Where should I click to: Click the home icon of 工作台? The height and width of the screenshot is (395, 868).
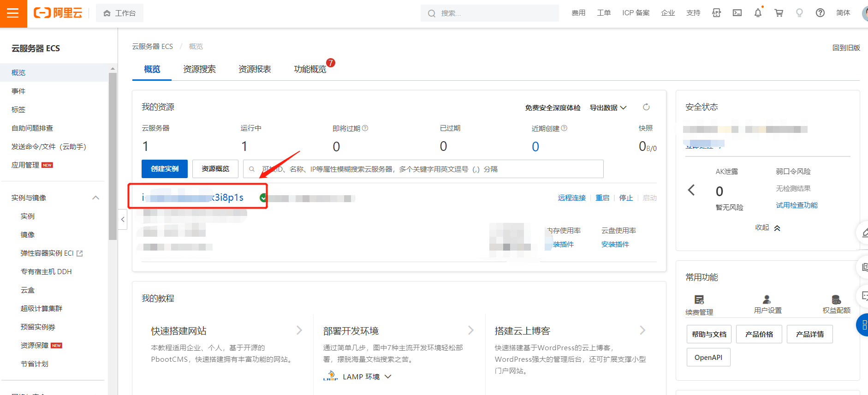pyautogui.click(x=107, y=13)
